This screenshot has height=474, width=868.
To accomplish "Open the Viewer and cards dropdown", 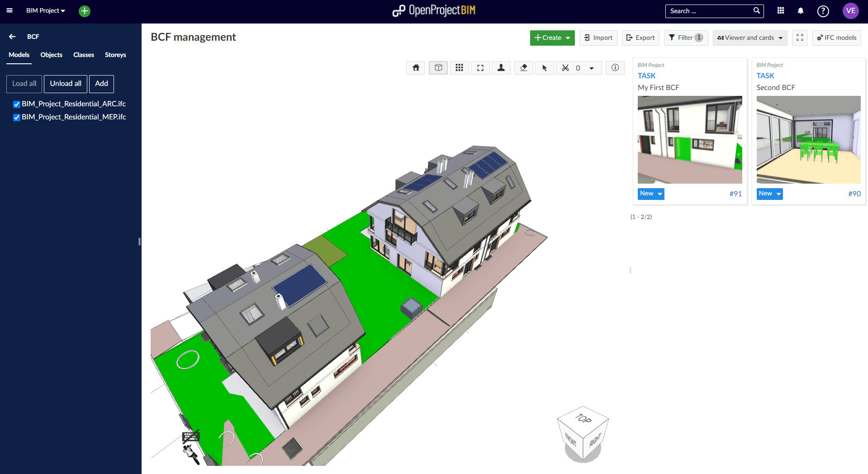I will point(749,38).
